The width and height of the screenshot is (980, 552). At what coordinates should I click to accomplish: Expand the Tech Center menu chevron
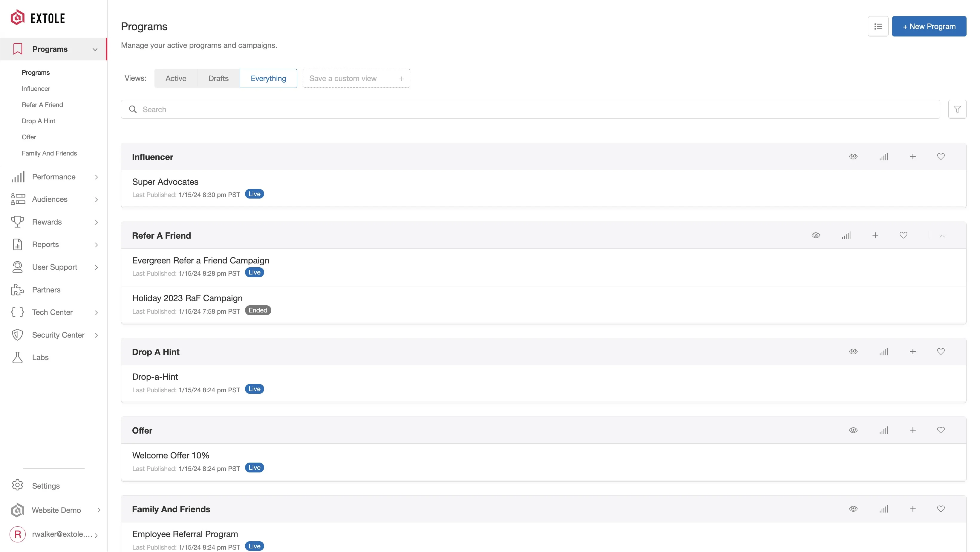tap(96, 312)
